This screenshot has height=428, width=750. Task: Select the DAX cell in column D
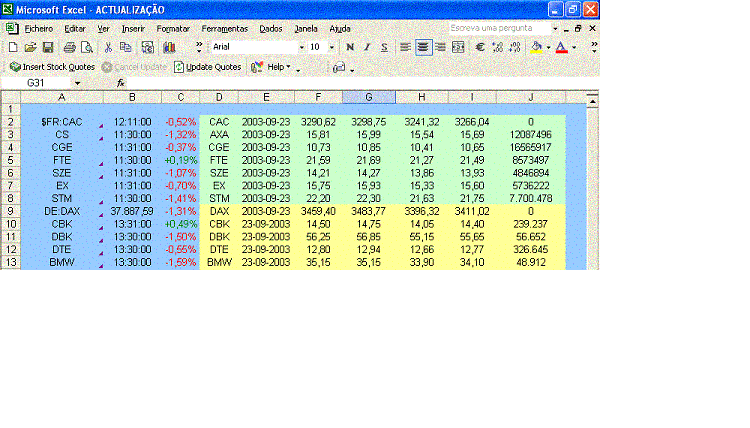click(219, 211)
